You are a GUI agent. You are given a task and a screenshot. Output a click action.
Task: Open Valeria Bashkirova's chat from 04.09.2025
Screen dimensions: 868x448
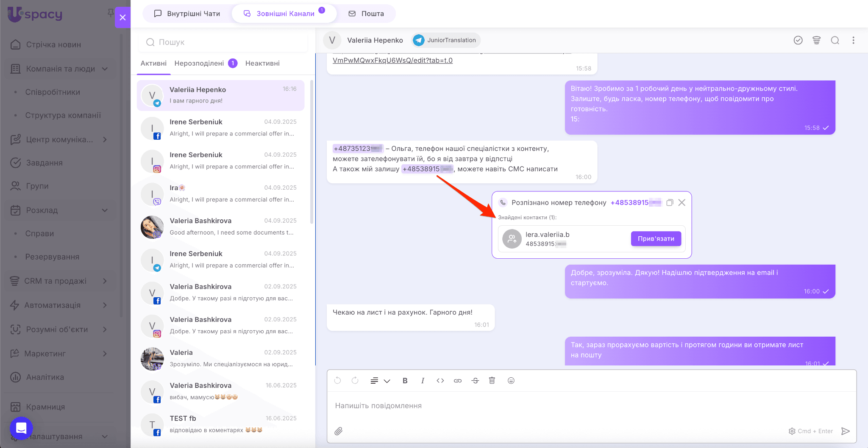point(220,227)
